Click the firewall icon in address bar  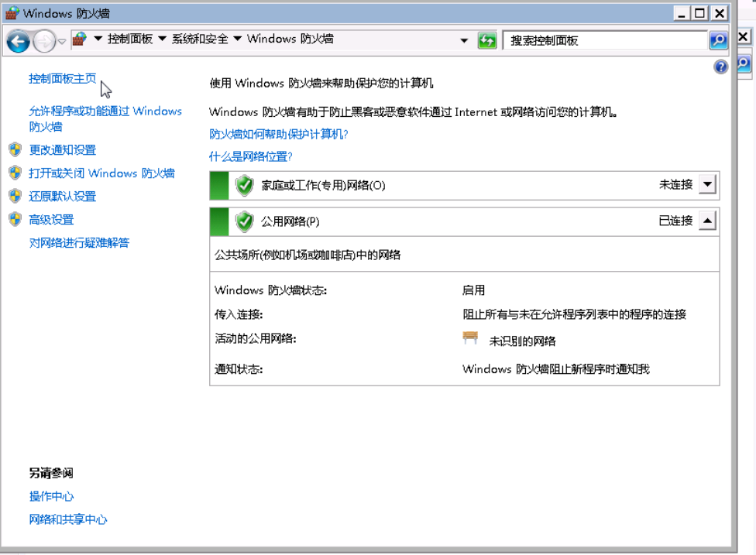click(80, 39)
